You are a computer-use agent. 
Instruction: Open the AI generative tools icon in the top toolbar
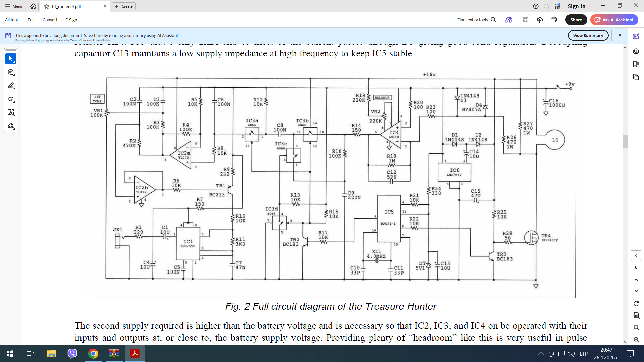[508, 20]
